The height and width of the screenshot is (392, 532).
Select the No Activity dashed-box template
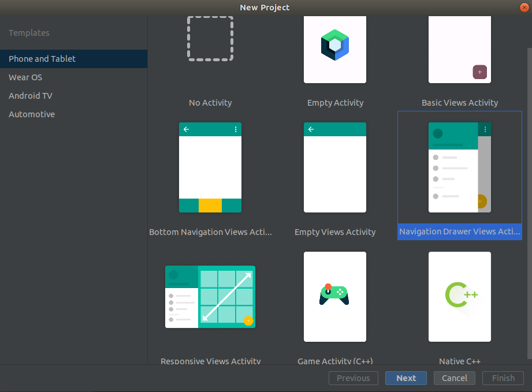[x=210, y=38]
